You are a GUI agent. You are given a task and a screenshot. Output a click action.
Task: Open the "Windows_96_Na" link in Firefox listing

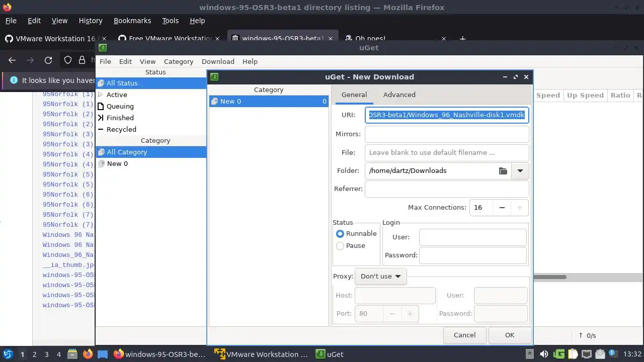tap(68, 255)
